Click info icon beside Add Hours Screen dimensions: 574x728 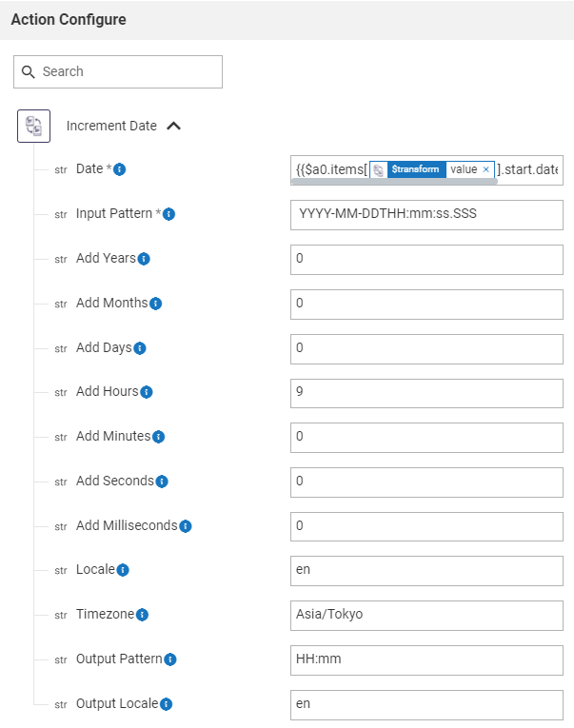(147, 392)
